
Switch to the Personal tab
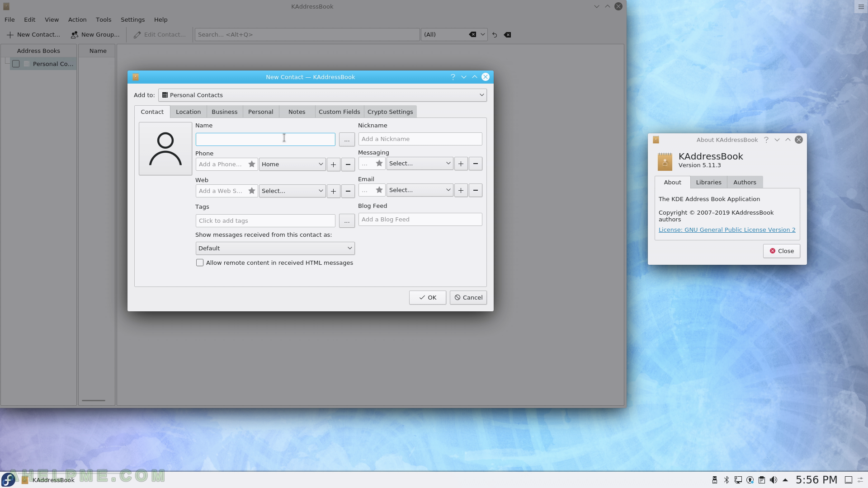point(260,112)
